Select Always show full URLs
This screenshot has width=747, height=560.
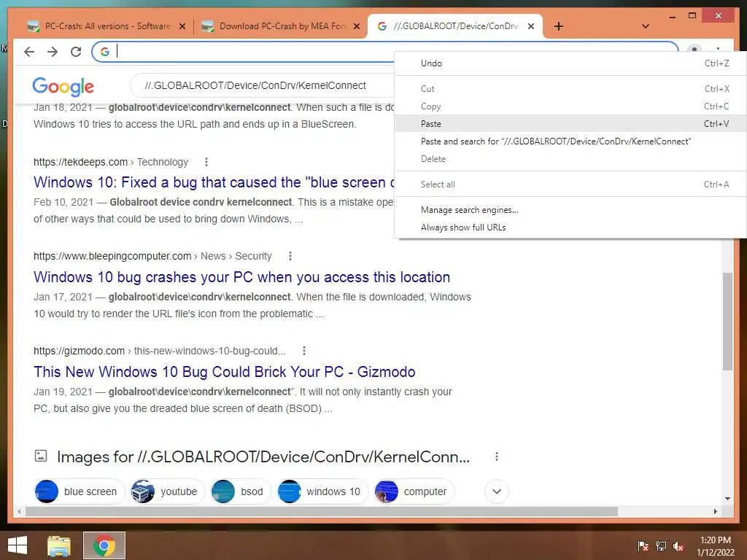tap(570, 227)
